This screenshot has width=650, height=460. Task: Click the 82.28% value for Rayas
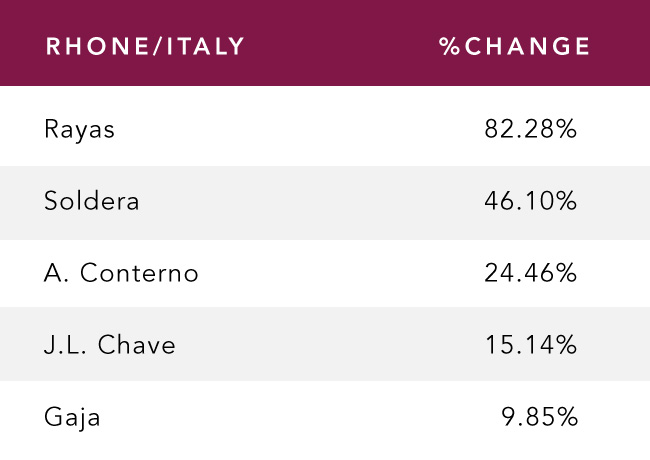[x=530, y=128]
